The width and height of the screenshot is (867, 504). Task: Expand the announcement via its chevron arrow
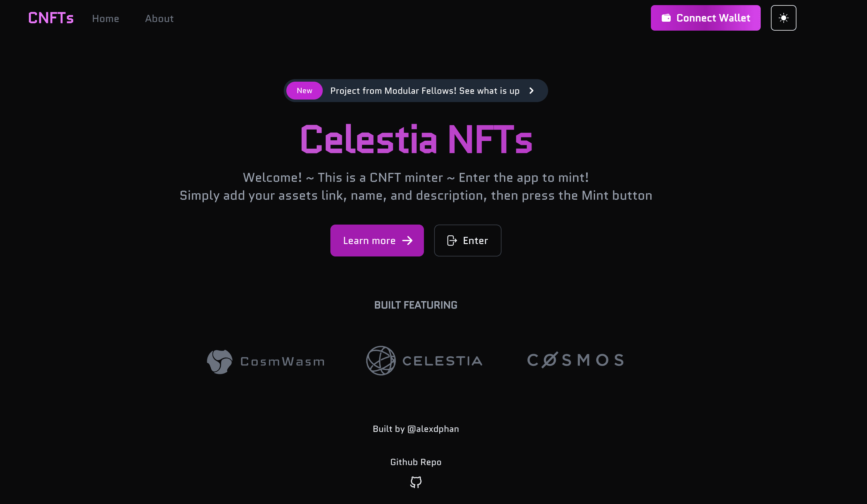(532, 91)
